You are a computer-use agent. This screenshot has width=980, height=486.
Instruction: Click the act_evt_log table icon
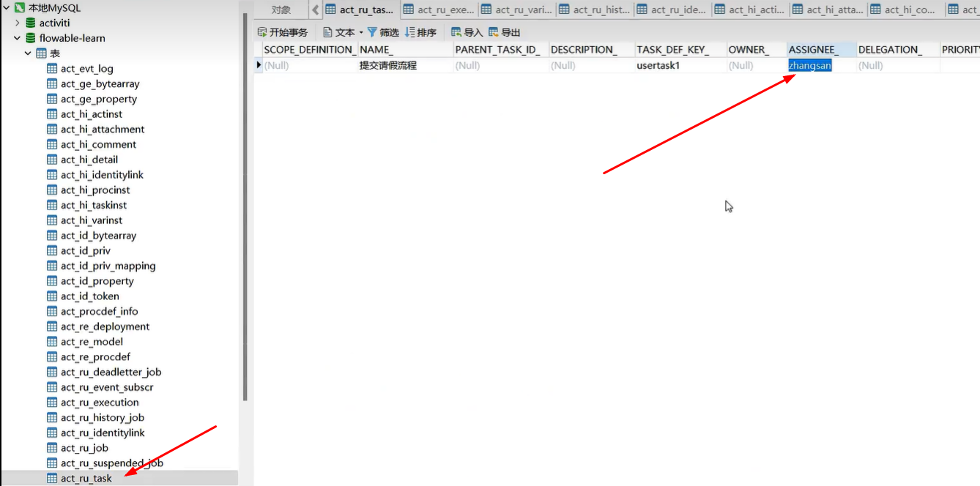[52, 69]
